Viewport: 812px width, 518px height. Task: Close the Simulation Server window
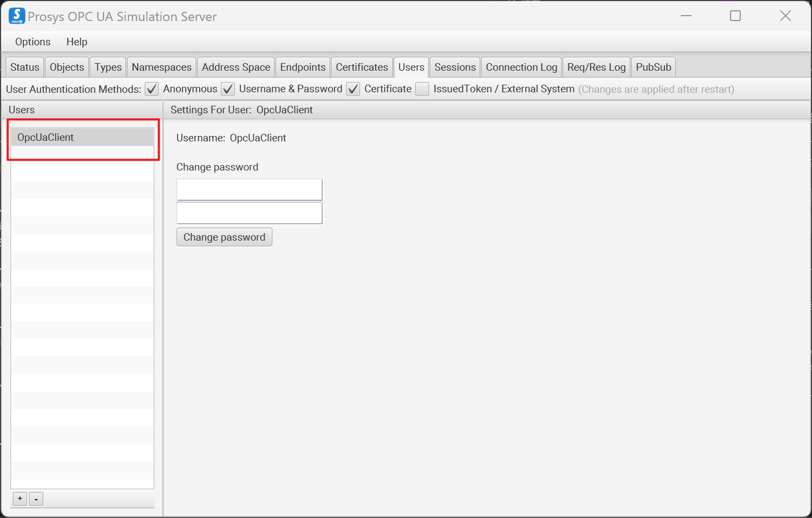786,16
